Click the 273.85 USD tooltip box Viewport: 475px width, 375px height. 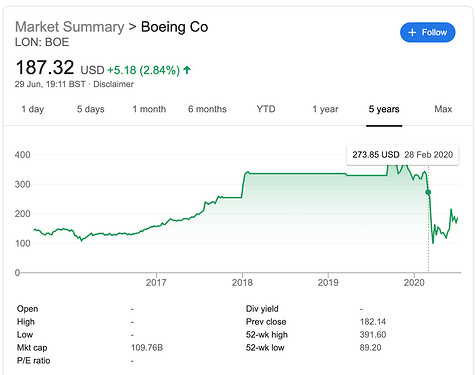[x=403, y=155]
